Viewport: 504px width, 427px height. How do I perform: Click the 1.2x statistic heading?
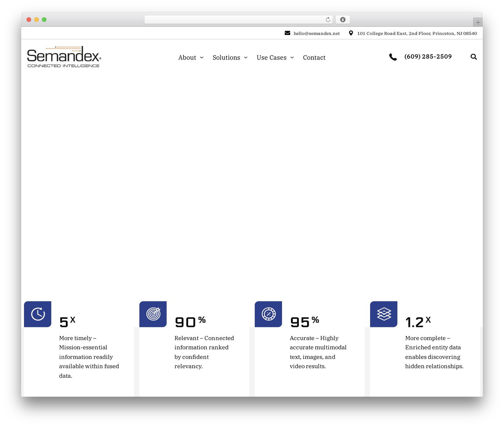pos(418,321)
